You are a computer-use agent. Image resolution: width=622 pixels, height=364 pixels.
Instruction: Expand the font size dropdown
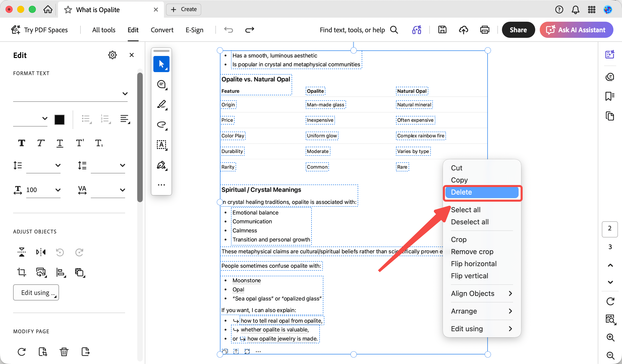click(45, 118)
